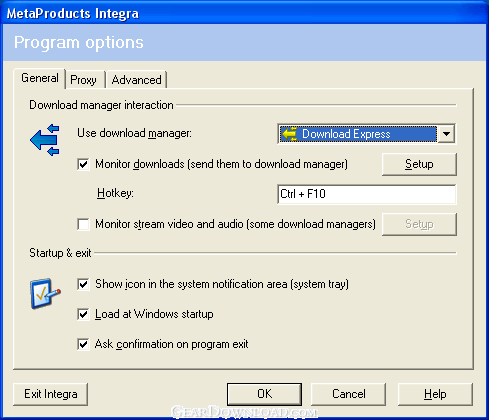Click the Use download manager label
This screenshot has width=489, height=420.
(134, 133)
